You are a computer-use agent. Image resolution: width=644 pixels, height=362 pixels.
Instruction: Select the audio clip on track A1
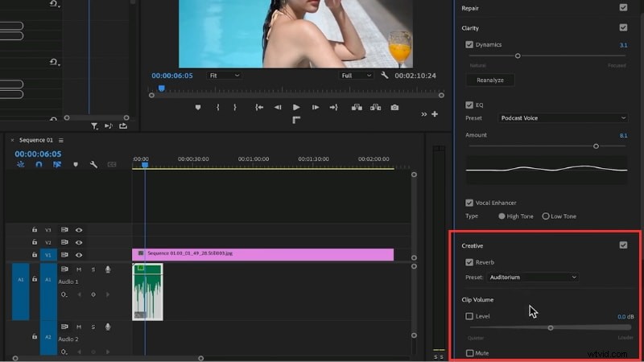147,292
